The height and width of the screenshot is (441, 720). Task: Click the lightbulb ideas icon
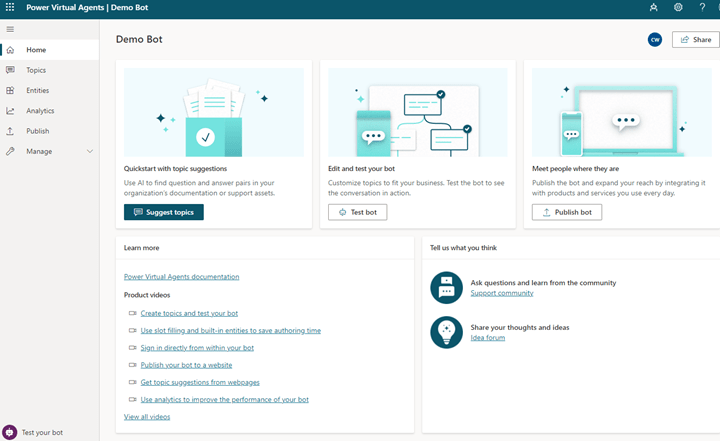446,332
